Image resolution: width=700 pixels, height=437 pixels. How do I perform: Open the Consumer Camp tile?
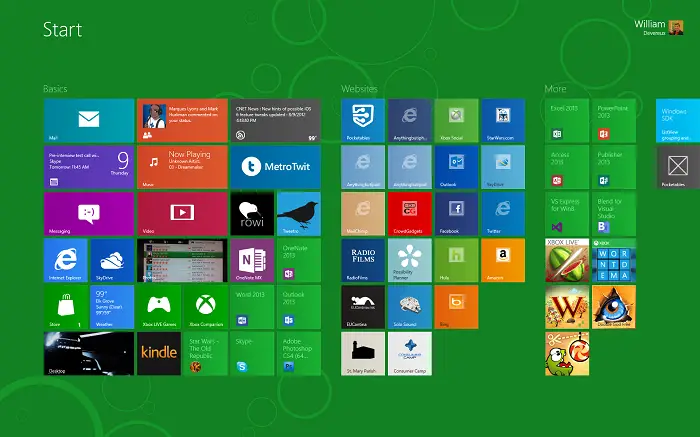(x=410, y=354)
